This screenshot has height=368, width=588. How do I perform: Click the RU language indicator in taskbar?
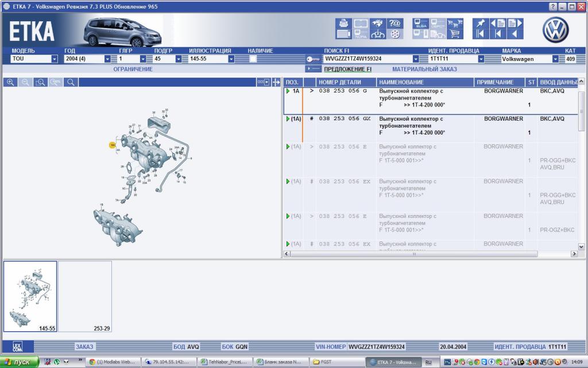click(x=428, y=362)
